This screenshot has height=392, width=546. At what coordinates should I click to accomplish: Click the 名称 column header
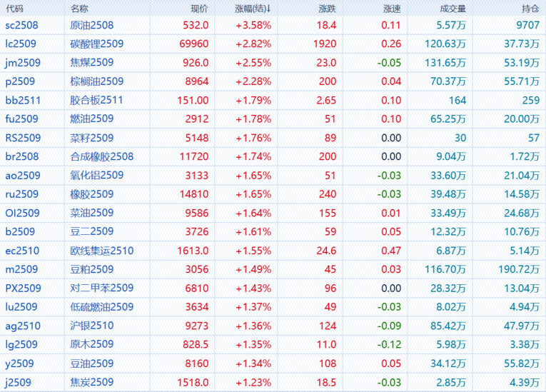click(80, 9)
